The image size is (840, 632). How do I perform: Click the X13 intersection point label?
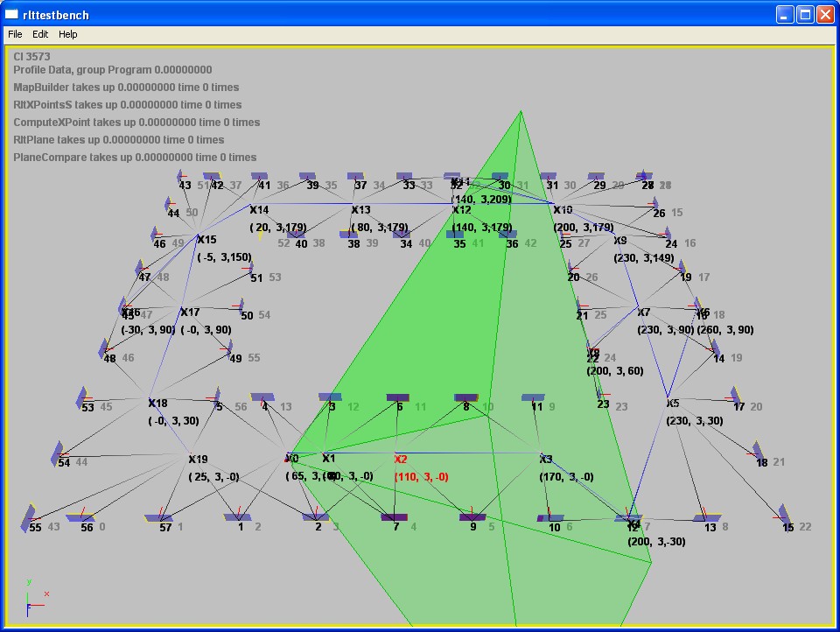(360, 210)
